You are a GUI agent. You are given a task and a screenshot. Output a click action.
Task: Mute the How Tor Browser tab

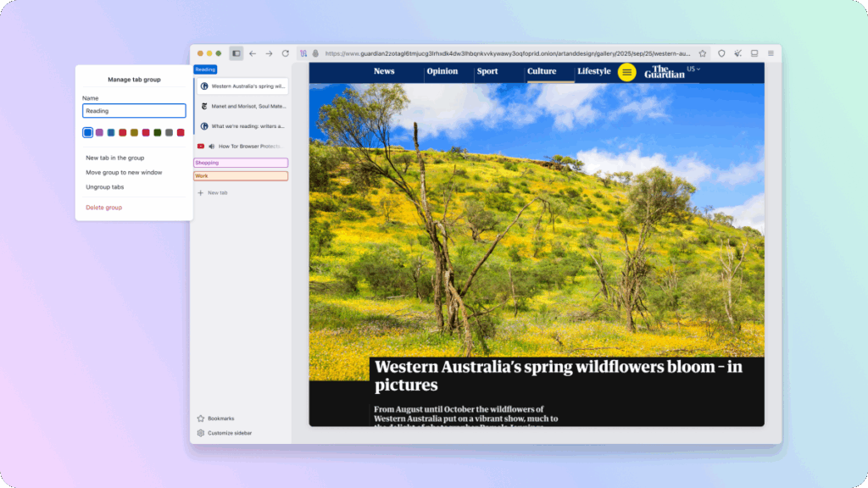click(x=211, y=144)
